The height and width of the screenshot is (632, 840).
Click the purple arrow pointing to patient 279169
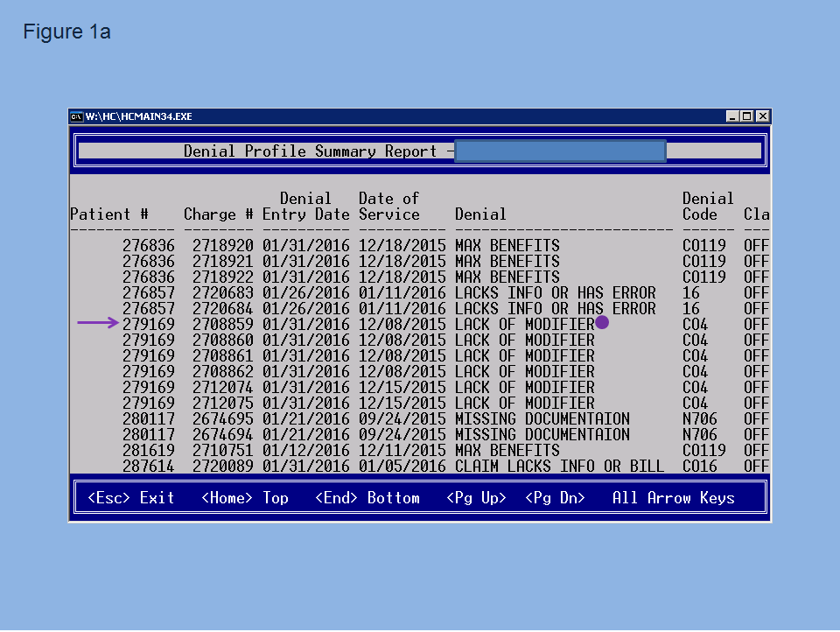(x=98, y=323)
